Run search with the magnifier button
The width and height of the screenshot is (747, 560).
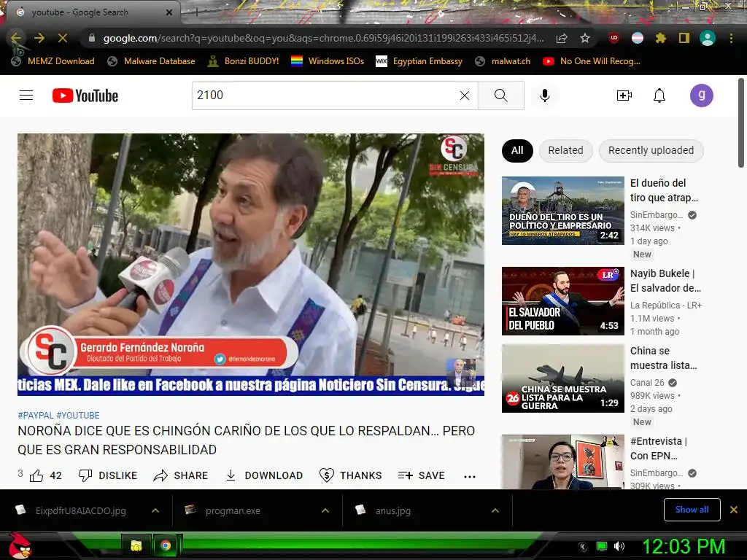point(500,96)
